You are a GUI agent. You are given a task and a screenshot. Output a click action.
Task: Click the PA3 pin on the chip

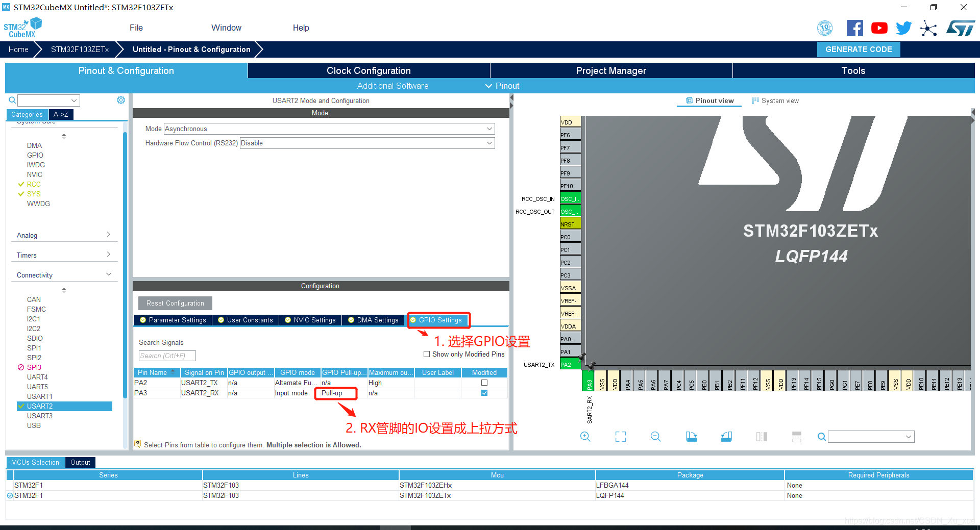[589, 381]
